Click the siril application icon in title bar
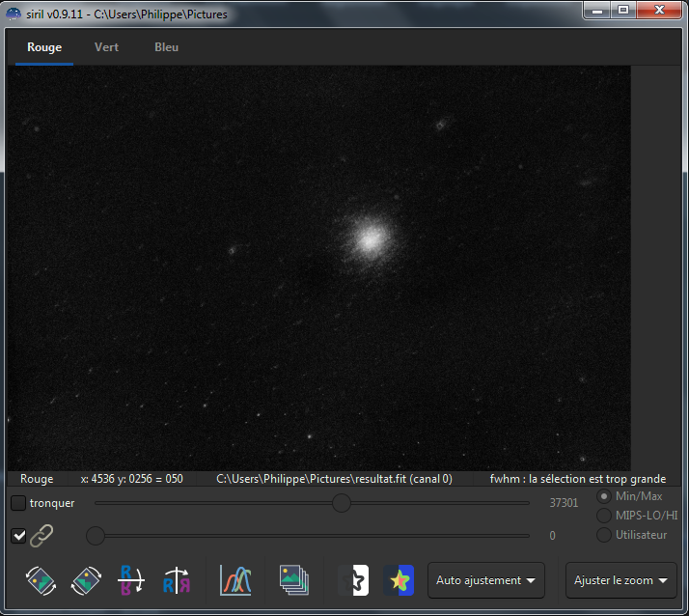 point(14,14)
